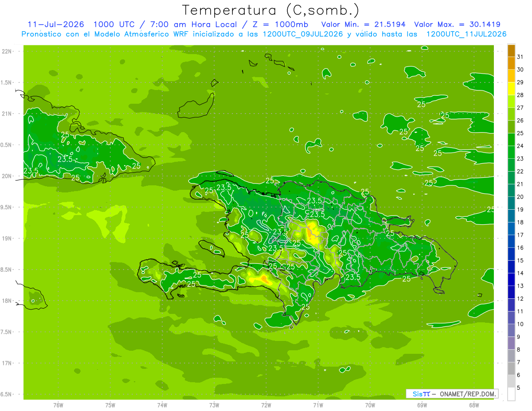Click the '21N' latitude axis label

(x=7, y=114)
